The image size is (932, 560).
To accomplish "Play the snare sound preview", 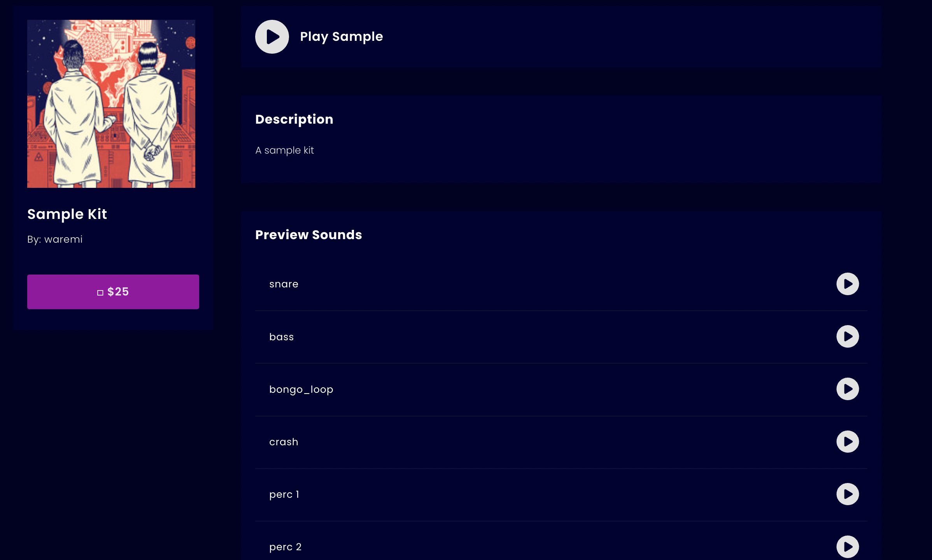I will [848, 284].
